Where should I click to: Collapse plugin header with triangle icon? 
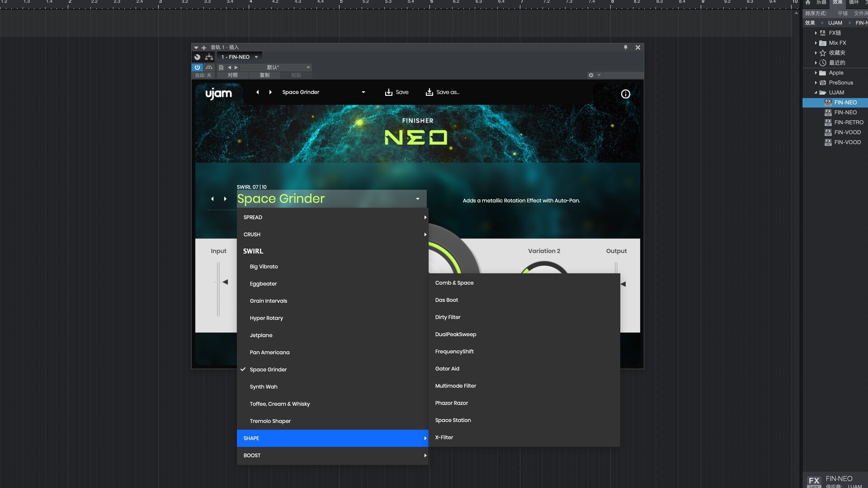[x=196, y=47]
